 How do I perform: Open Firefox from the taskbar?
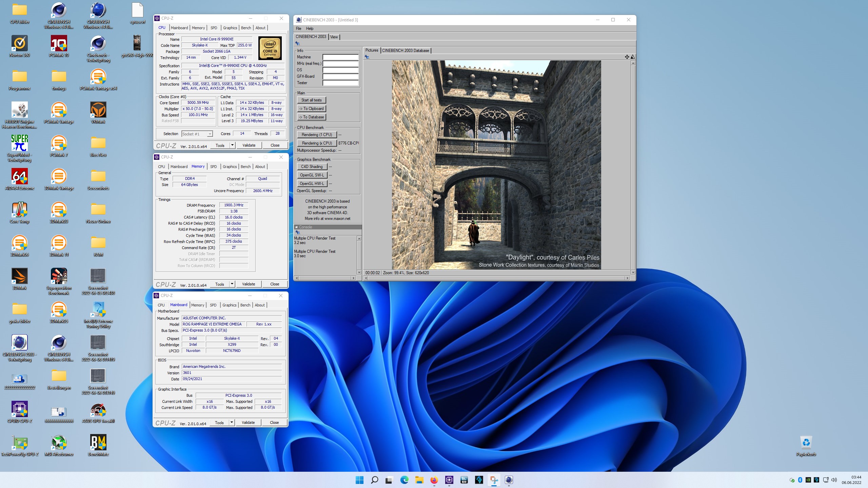point(434,480)
